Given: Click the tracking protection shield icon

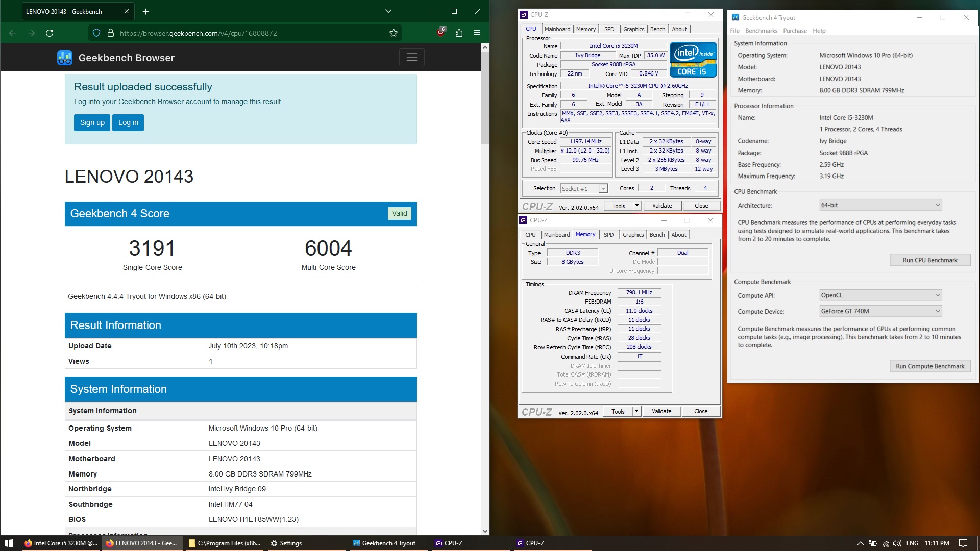Looking at the screenshot, I should click(96, 33).
